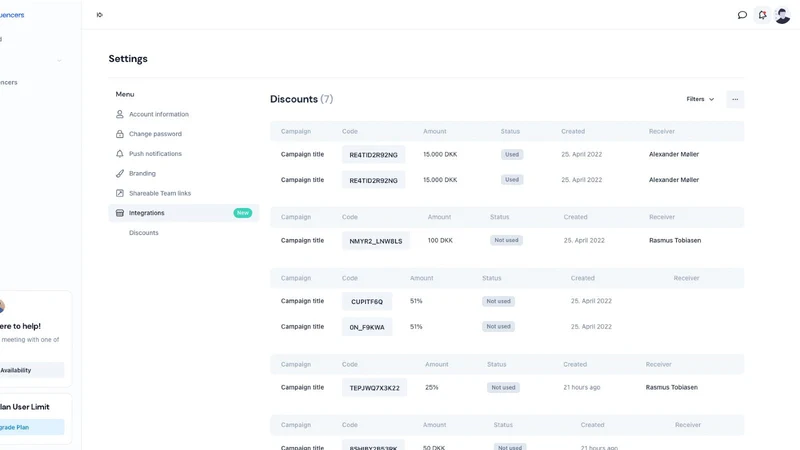800x450 pixels.
Task: Open the chat messages icon
Action: coord(742,15)
